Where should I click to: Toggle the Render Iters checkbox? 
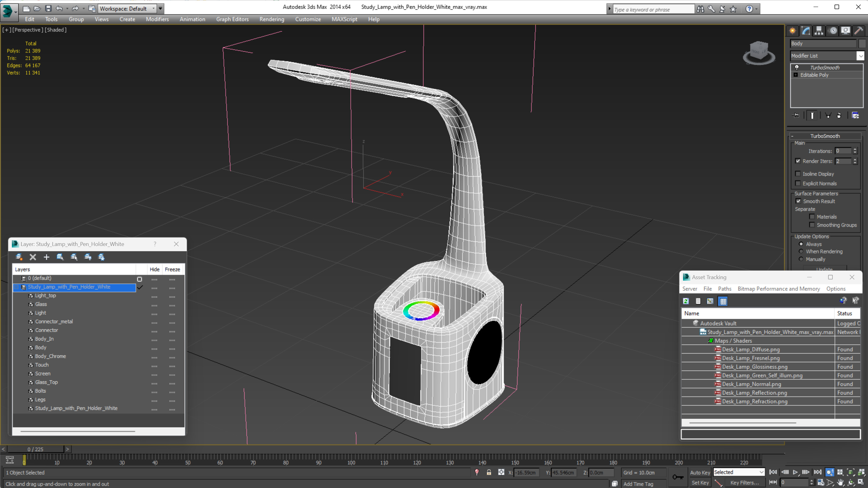[x=798, y=161]
